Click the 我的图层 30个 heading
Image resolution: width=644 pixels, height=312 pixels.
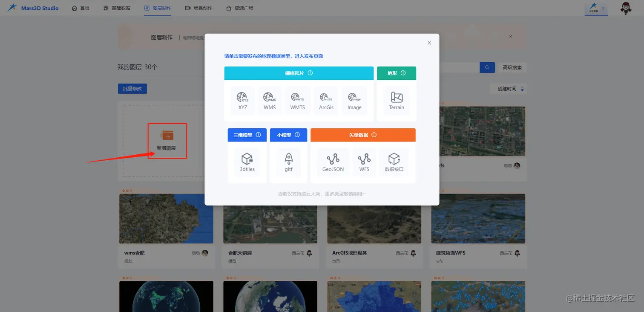coord(138,67)
